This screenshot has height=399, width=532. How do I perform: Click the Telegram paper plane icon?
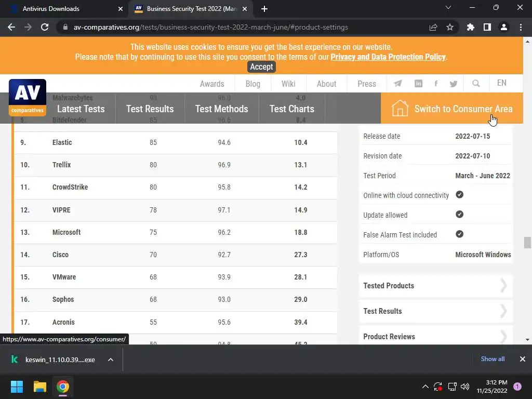click(x=397, y=84)
